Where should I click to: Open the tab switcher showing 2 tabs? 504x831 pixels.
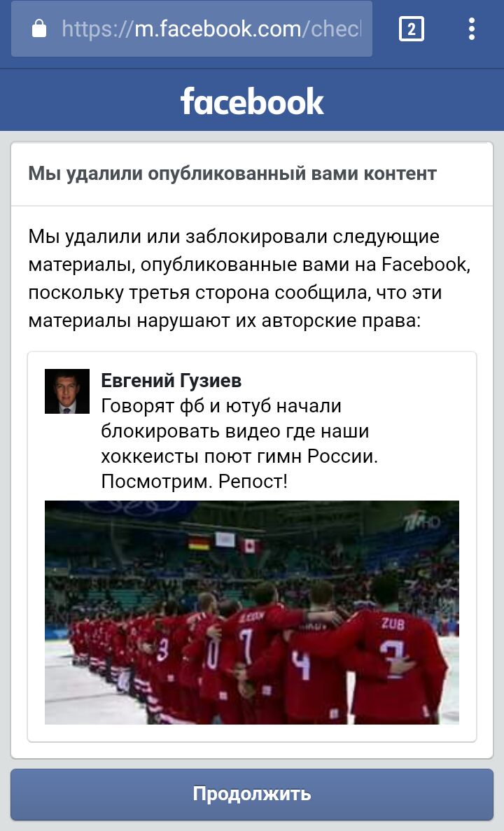pos(412,29)
